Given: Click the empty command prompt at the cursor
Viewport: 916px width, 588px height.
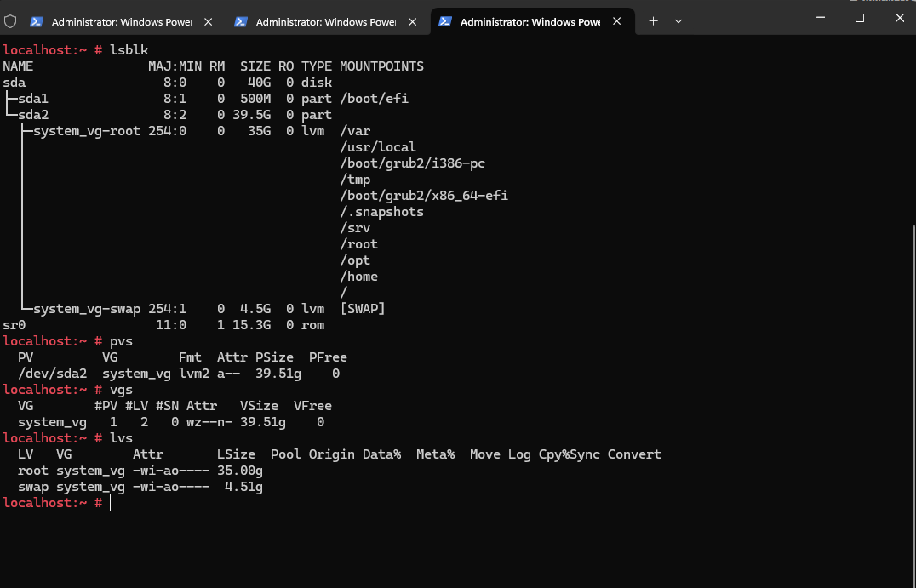Looking at the screenshot, I should (110, 503).
